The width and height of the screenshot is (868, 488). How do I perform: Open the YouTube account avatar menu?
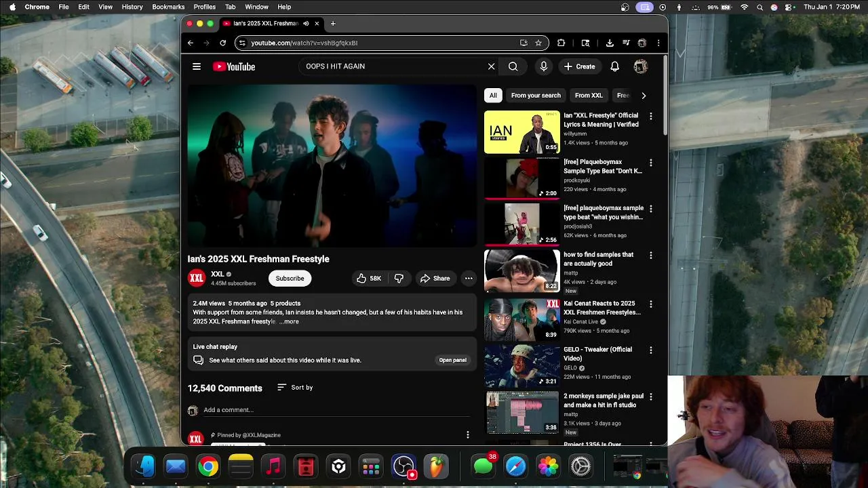pyautogui.click(x=640, y=66)
